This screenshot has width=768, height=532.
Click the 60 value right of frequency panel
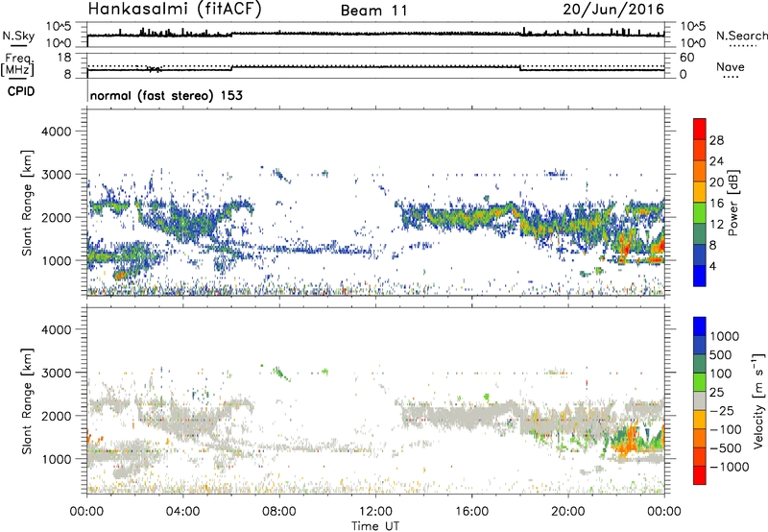coord(686,58)
